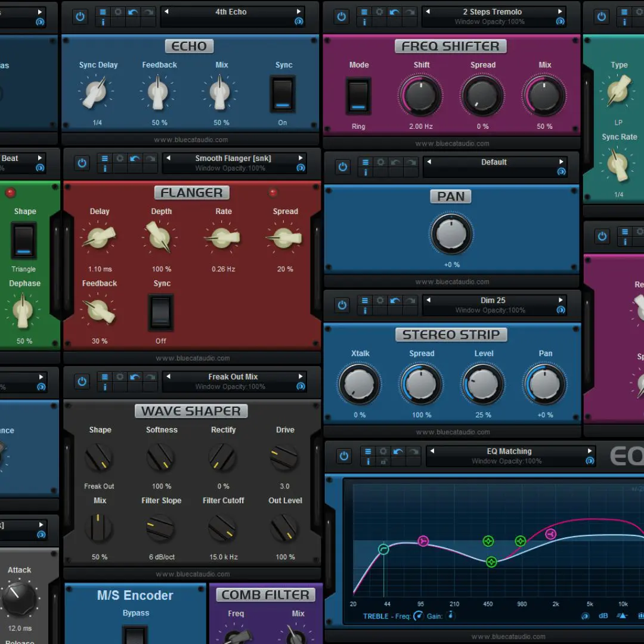
Task: Toggle the Flanger power button
Action: pos(82,163)
